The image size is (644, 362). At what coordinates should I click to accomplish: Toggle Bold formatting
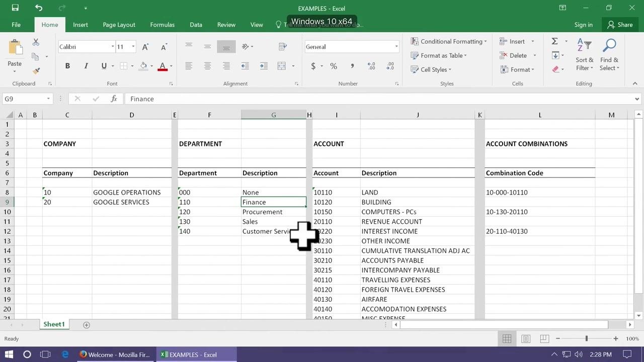tap(67, 66)
